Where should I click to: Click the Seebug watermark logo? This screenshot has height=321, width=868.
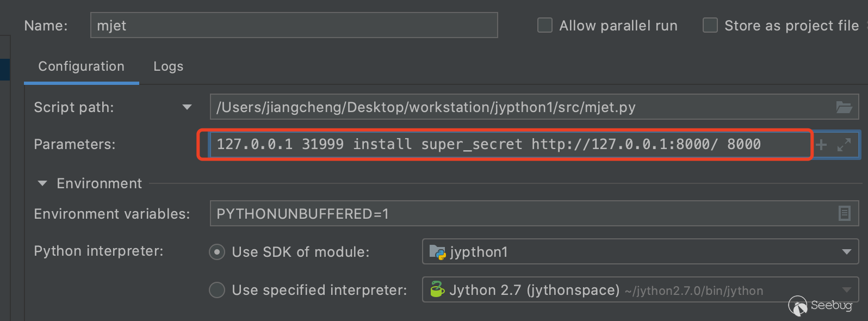click(820, 306)
